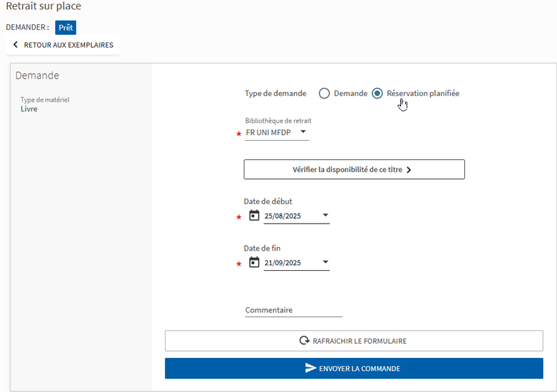Click RAFRAICHIR LE FORMULAIRE text

[360, 341]
